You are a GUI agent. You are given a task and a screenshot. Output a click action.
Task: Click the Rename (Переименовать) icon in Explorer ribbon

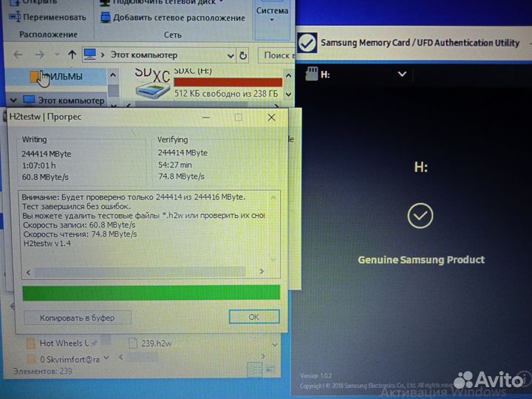pyautogui.click(x=15, y=16)
